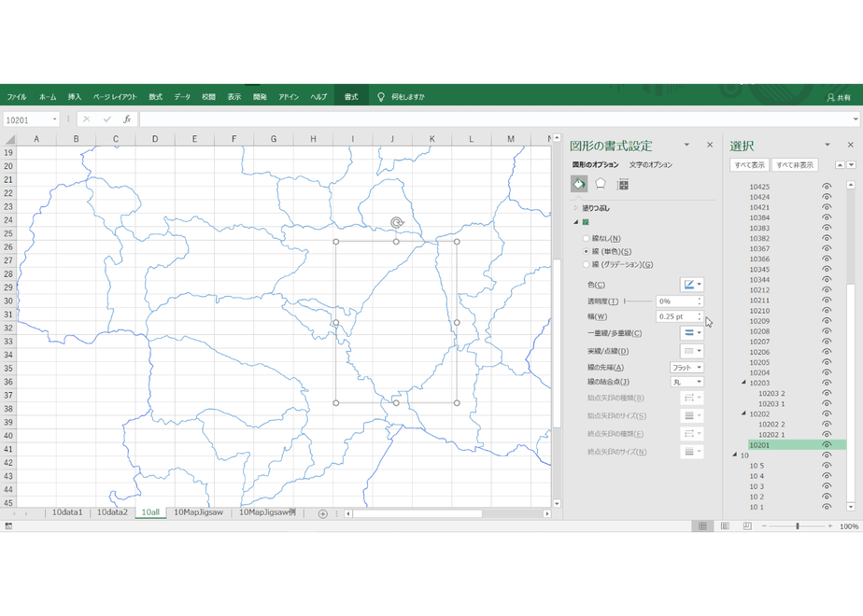Click the すべて表示 show all button
The width and height of the screenshot is (863, 616).
point(750,165)
